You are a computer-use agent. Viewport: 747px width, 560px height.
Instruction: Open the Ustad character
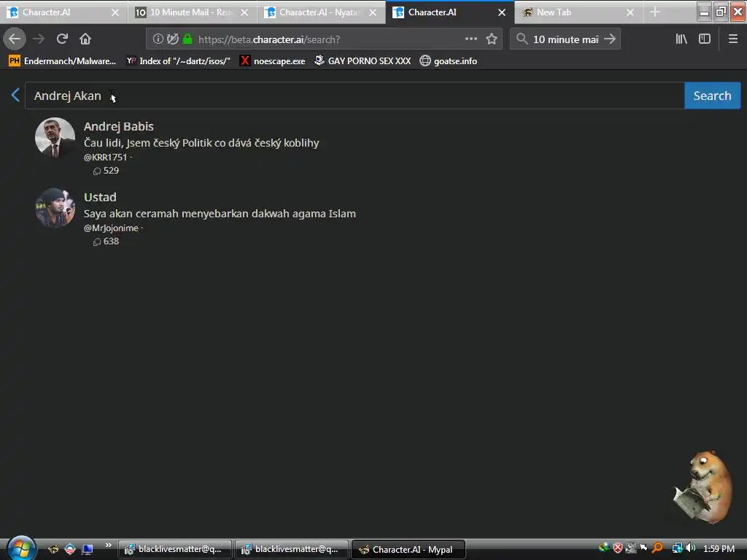click(100, 197)
